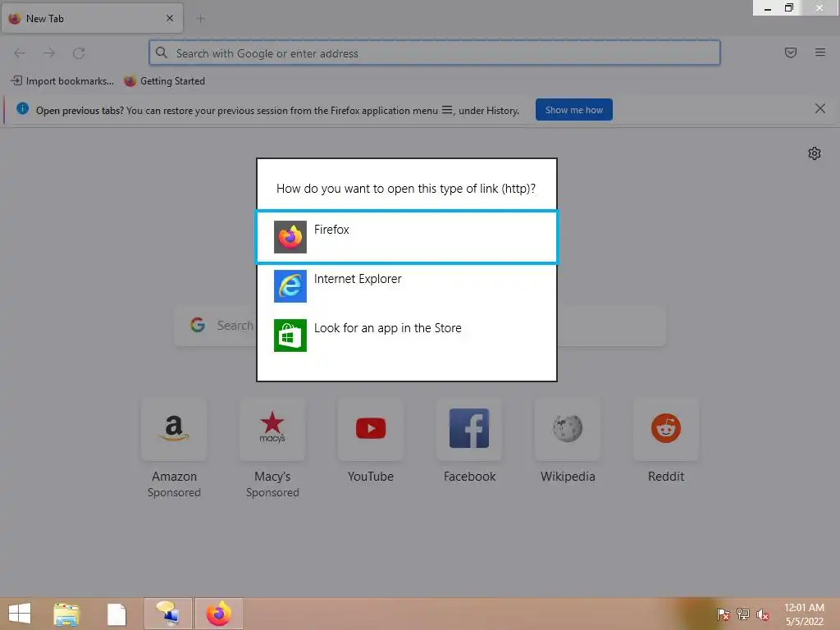The width and height of the screenshot is (840, 630).
Task: Click the Google G logo in the search box
Action: point(198,325)
